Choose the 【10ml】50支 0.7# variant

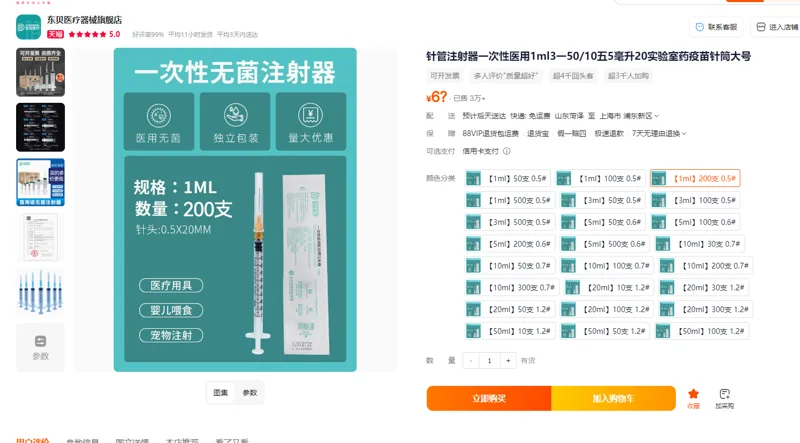510,266
